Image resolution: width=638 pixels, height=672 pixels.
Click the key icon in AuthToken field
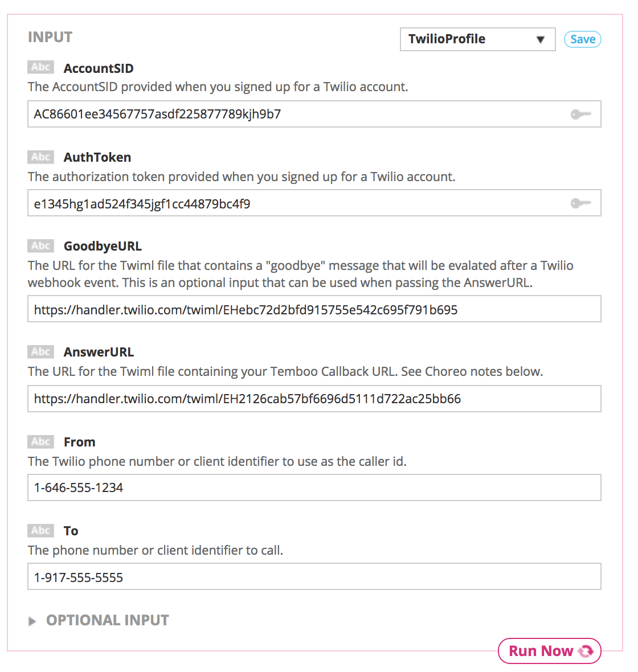[x=580, y=203]
